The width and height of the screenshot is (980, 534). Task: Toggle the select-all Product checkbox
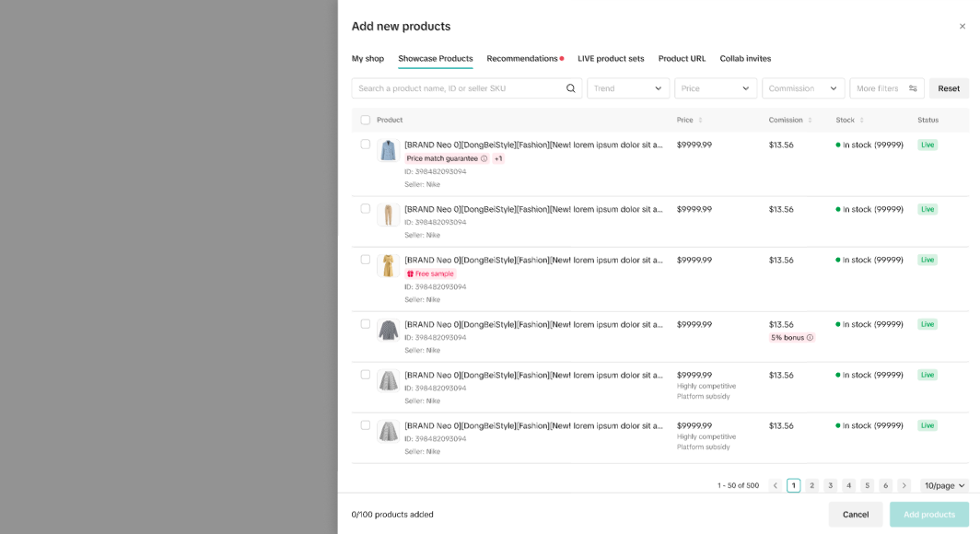click(366, 120)
